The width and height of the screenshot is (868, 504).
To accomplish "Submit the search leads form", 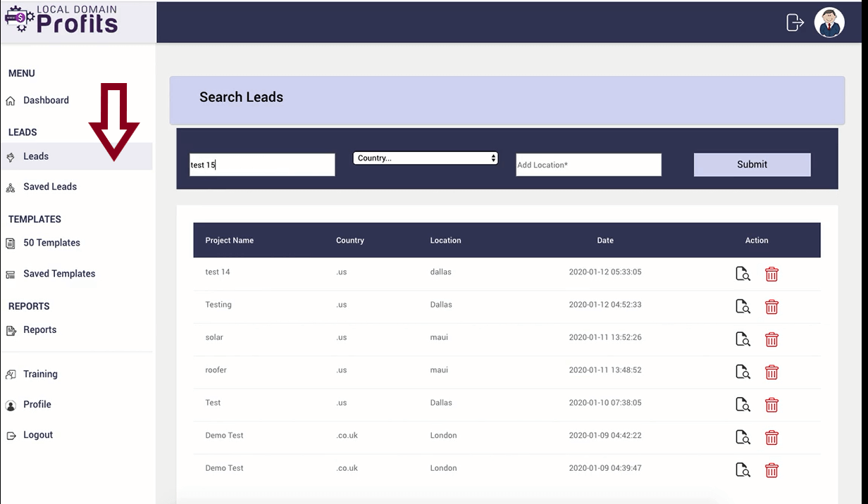I will tap(752, 164).
